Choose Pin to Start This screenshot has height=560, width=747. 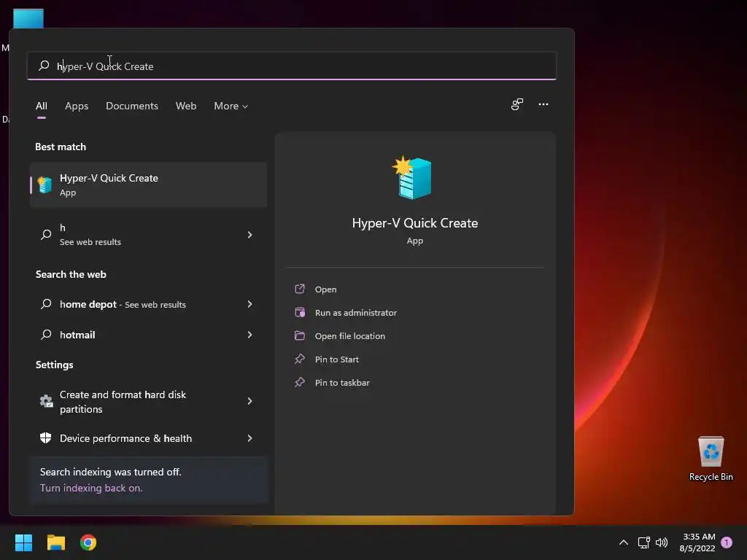336,359
